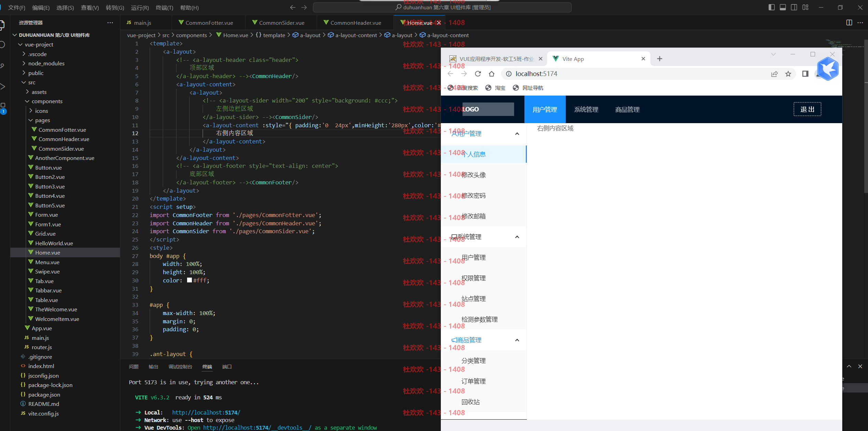The image size is (868, 431).
Task: Toggle VS Code bottom panel layout icon
Action: 783,7
